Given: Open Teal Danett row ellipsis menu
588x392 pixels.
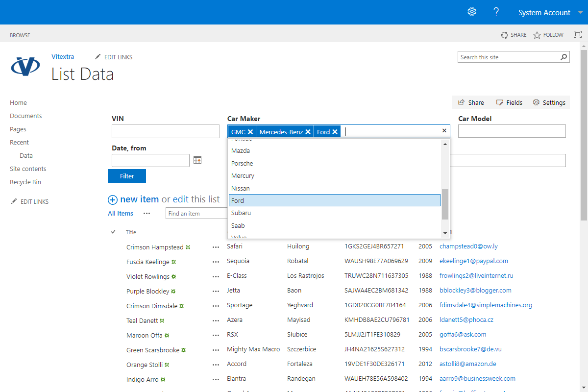Looking at the screenshot, I should pyautogui.click(x=216, y=321).
